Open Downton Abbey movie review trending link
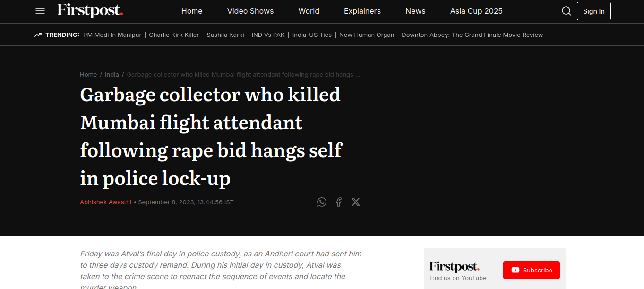The image size is (644, 289). 472,35
